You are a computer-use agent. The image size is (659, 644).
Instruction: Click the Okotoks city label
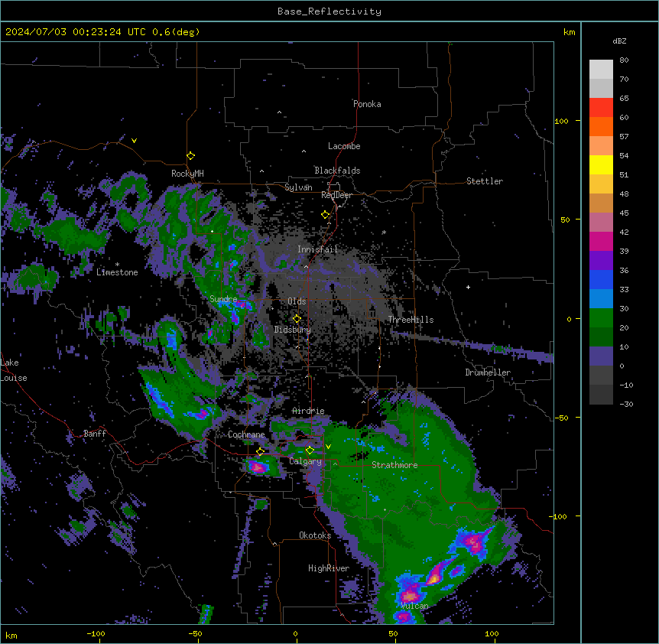315,535
